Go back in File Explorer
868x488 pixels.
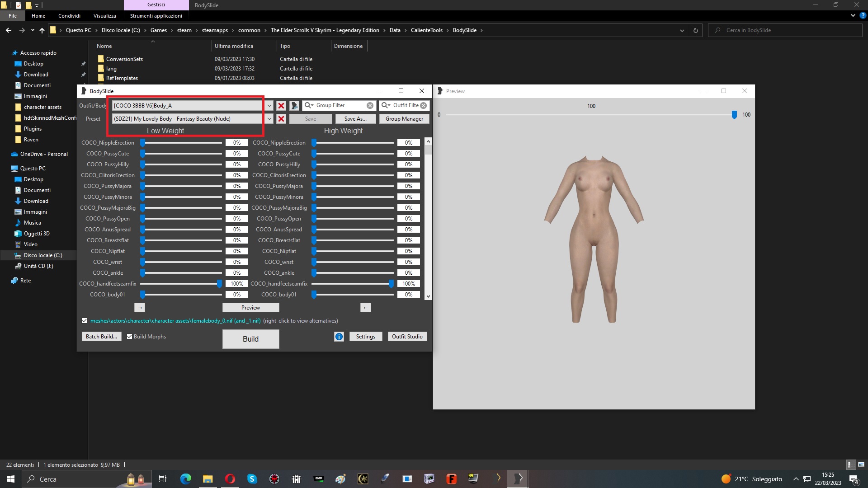click(x=9, y=30)
